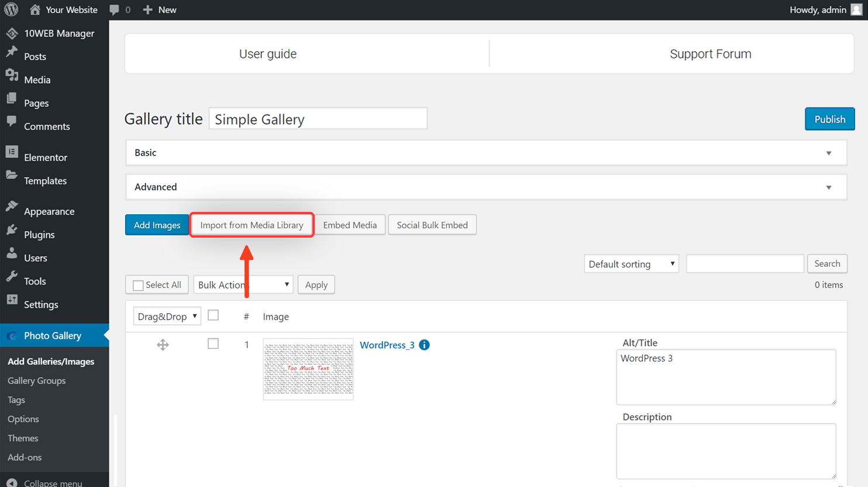
Task: Click the Image column header
Action: pos(276,317)
